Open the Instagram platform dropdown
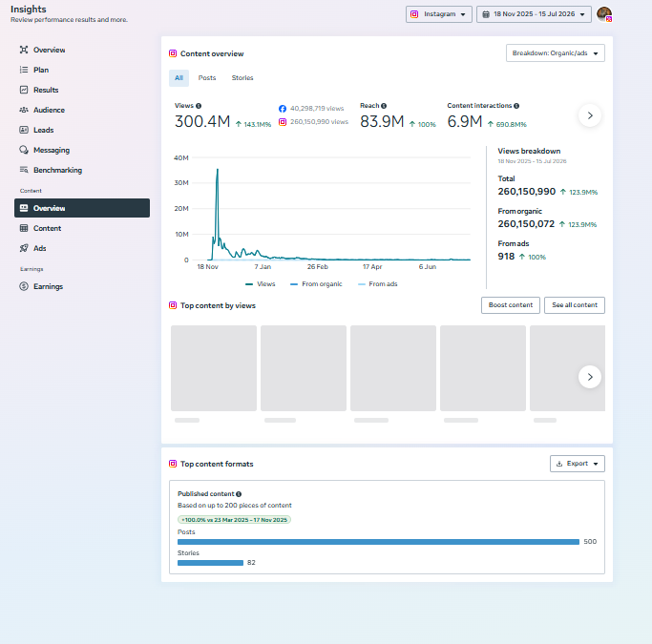Viewport: 652px width, 644px height. tap(439, 14)
